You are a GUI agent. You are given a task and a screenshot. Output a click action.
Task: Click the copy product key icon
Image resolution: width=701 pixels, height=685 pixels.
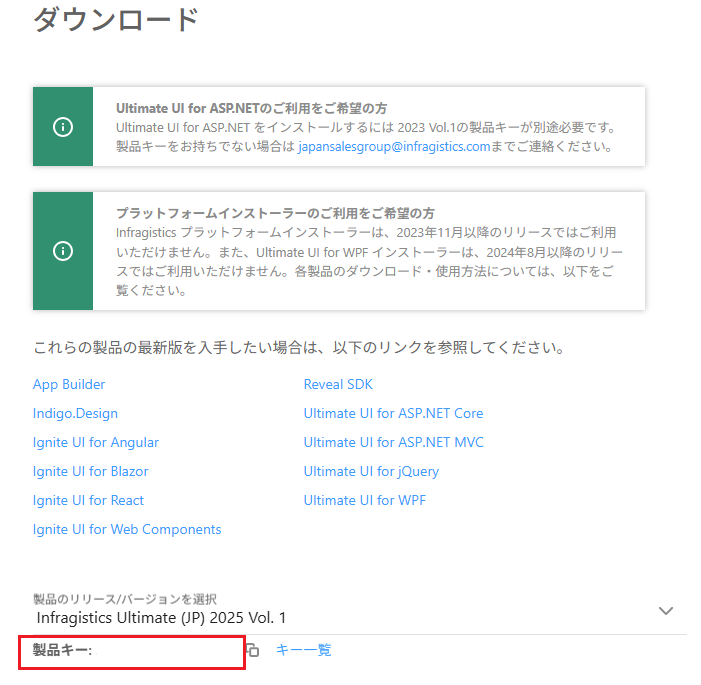[253, 650]
